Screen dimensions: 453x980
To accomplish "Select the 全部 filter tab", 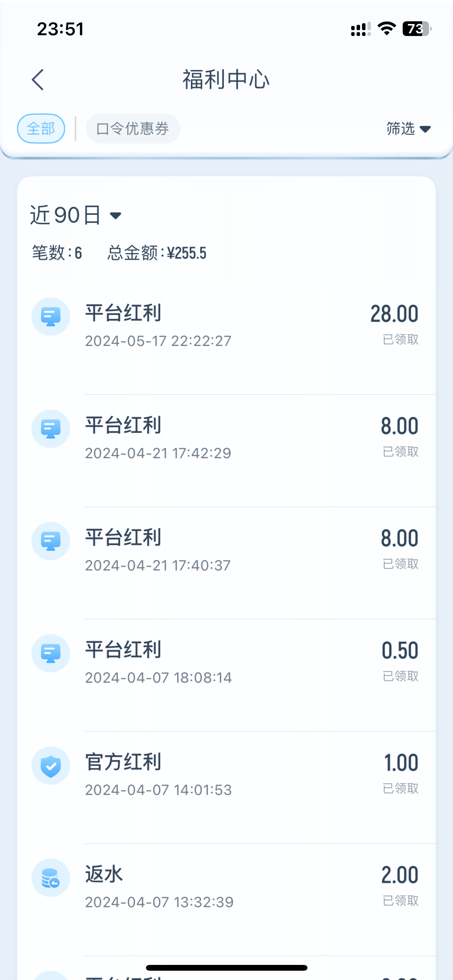I will pos(41,128).
